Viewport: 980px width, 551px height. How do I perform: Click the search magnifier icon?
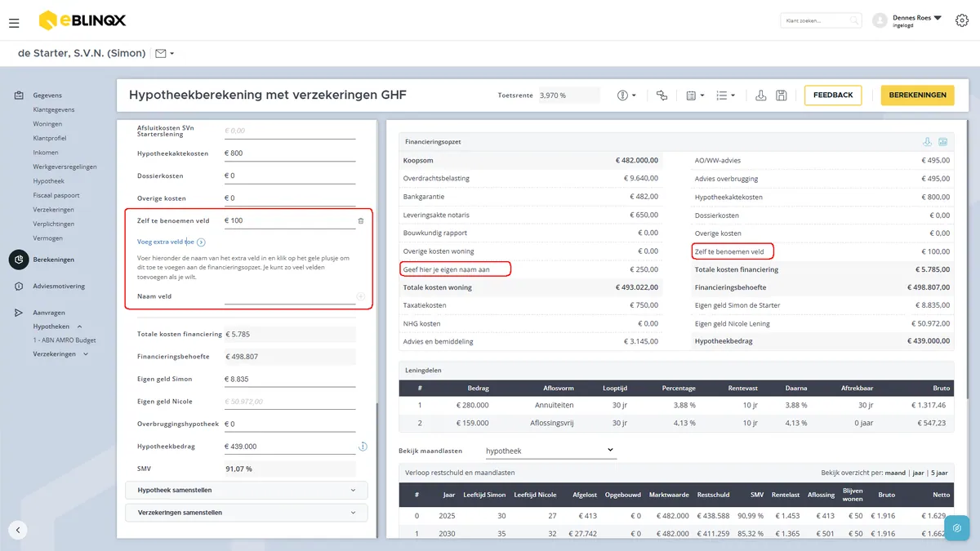click(853, 20)
